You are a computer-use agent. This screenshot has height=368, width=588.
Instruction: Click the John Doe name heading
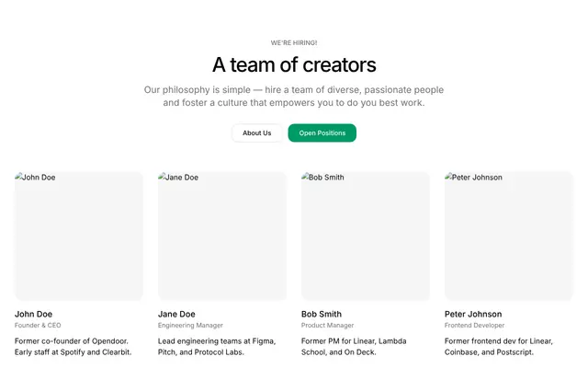click(x=33, y=314)
